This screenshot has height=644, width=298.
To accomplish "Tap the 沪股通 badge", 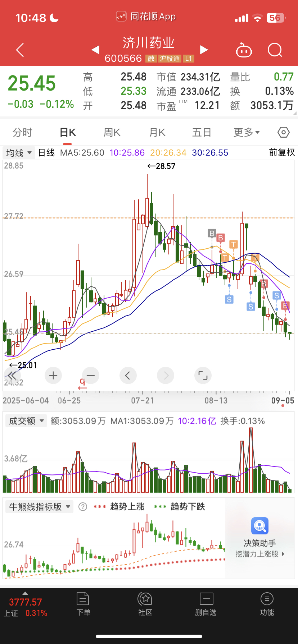I will [x=170, y=59].
